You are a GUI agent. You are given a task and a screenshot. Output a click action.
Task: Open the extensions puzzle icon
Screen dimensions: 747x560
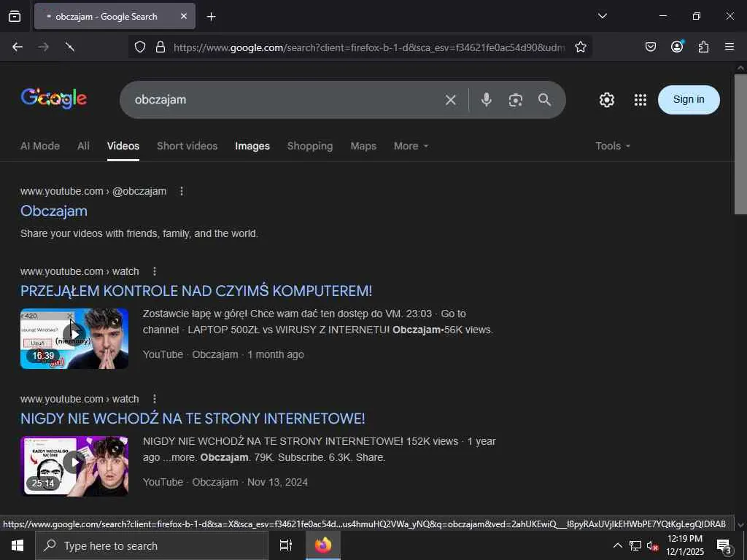point(703,47)
